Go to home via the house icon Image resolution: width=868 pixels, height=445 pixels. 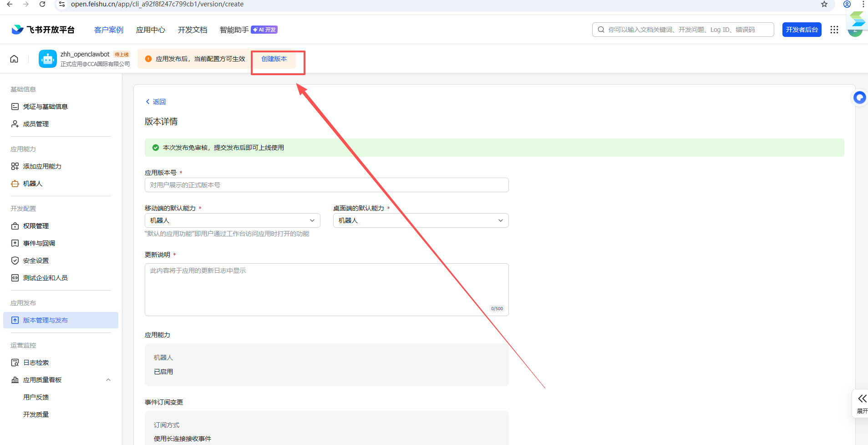pyautogui.click(x=14, y=59)
